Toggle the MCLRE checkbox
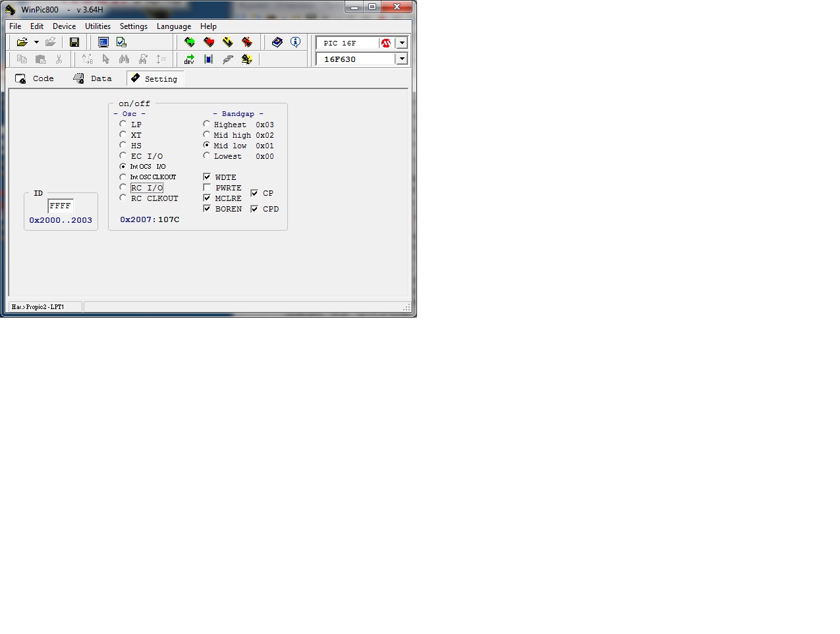 [207, 198]
